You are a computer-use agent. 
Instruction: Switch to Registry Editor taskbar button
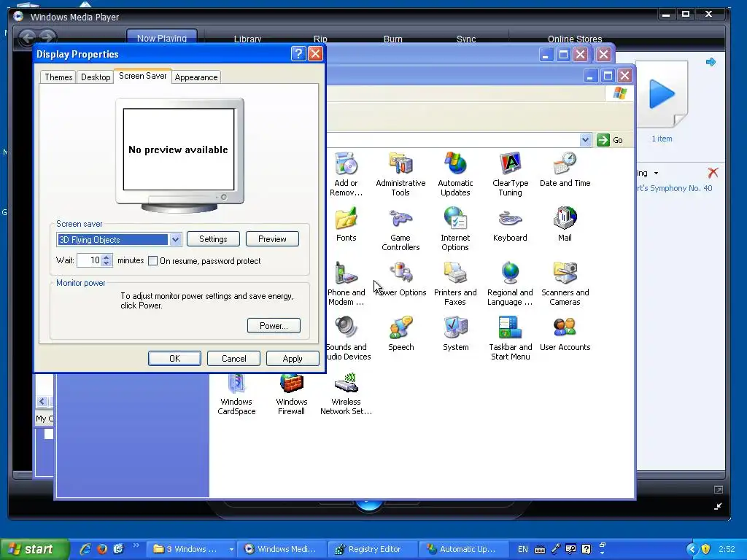(x=373, y=549)
